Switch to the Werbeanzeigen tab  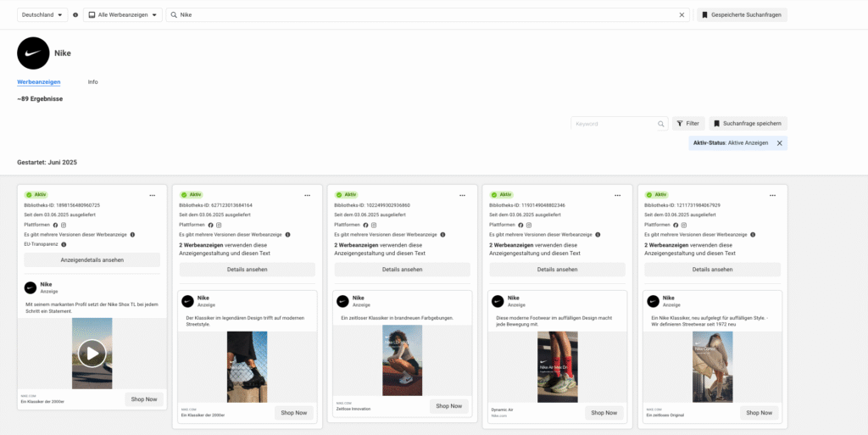coord(39,82)
